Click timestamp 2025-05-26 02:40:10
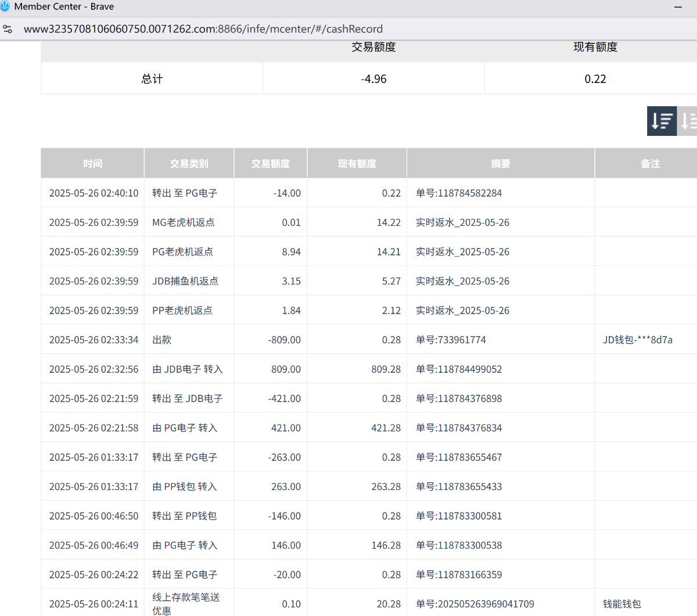The image size is (697, 616). pos(94,193)
